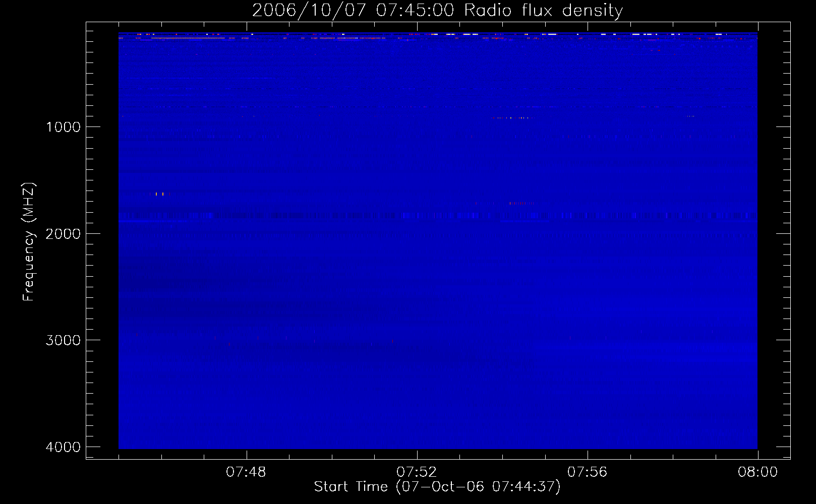816x504 pixels.
Task: Click the 3000 frequency tick label
Action: click(x=63, y=340)
